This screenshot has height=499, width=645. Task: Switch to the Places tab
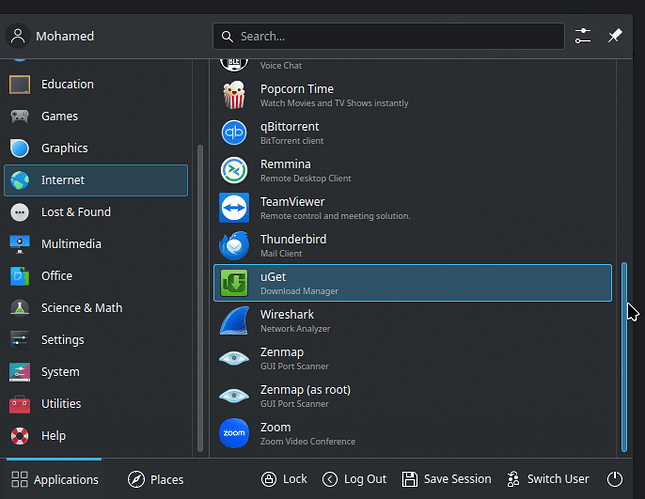point(156,479)
